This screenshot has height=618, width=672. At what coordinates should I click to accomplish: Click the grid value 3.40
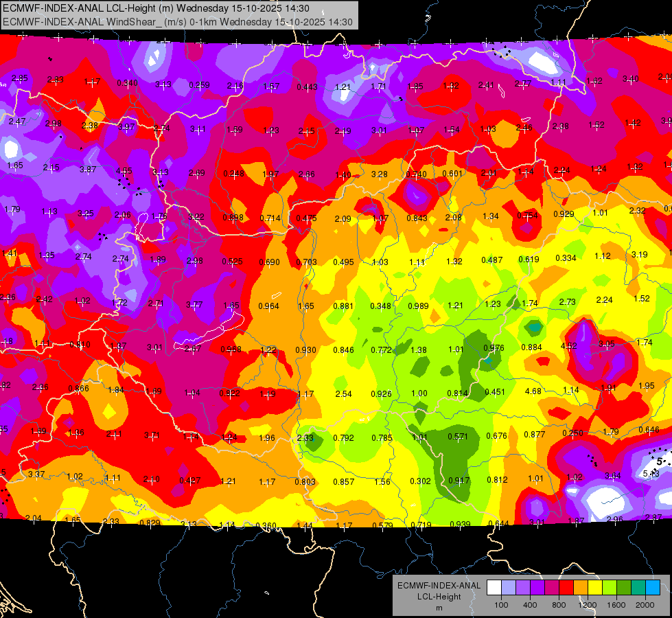(x=630, y=79)
